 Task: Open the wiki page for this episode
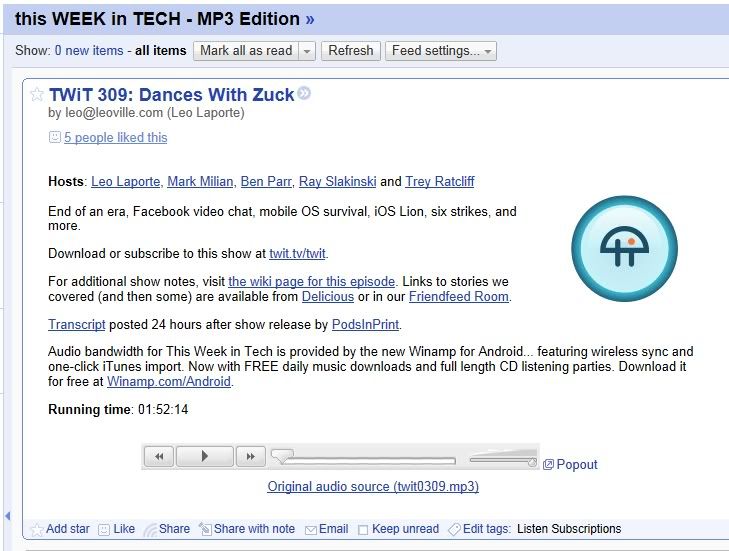[x=311, y=281]
